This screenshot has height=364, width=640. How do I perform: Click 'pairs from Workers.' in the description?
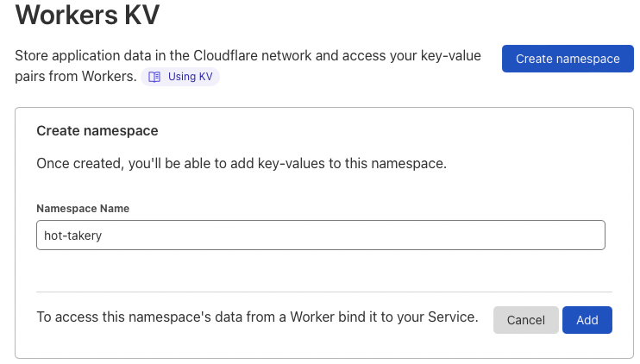click(x=76, y=77)
